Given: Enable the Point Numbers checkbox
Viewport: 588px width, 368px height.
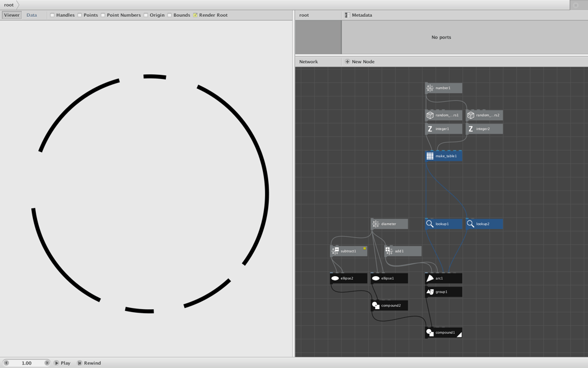Looking at the screenshot, I should (x=103, y=15).
